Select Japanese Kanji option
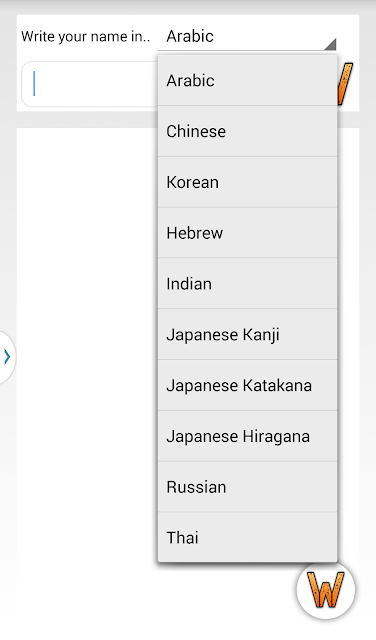Screen dimensions: 376x640 coord(247,334)
